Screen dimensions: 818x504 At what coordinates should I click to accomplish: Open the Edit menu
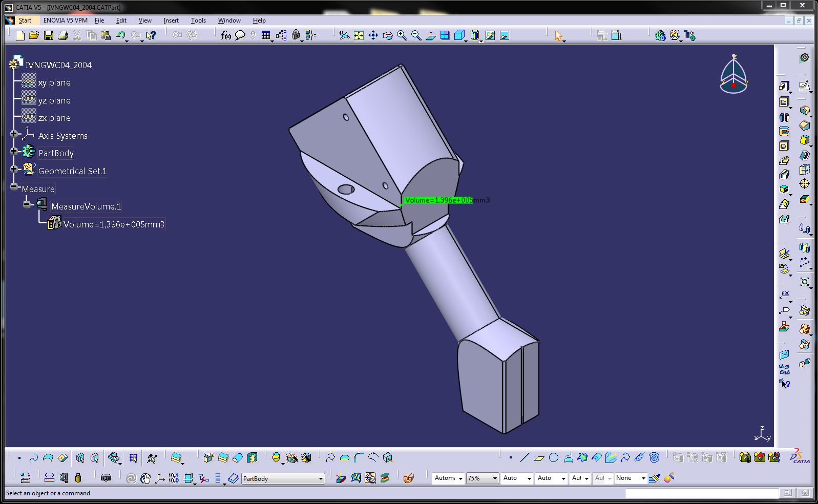click(121, 20)
